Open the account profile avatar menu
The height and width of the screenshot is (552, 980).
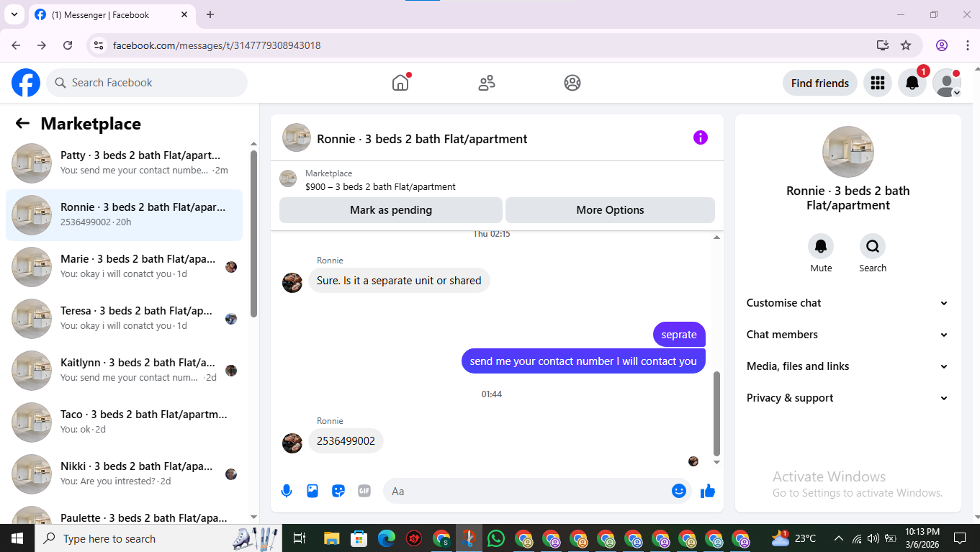point(947,83)
